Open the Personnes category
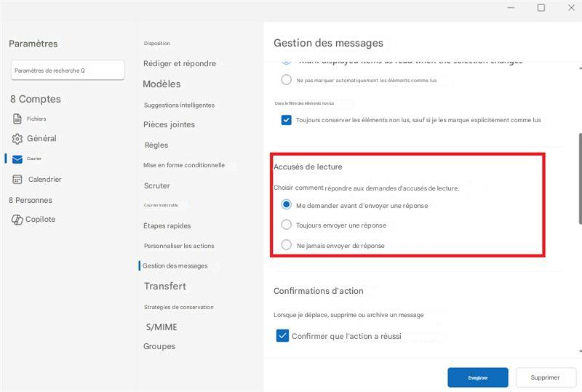Screen dimensions: 582x392 [31, 200]
